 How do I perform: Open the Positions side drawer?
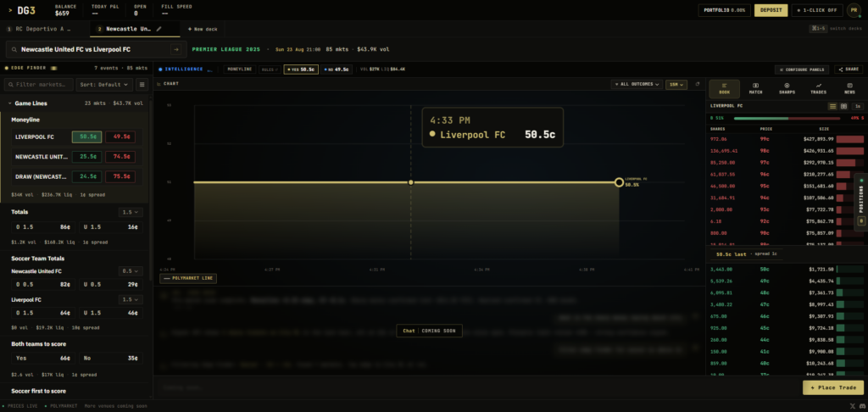pyautogui.click(x=861, y=202)
